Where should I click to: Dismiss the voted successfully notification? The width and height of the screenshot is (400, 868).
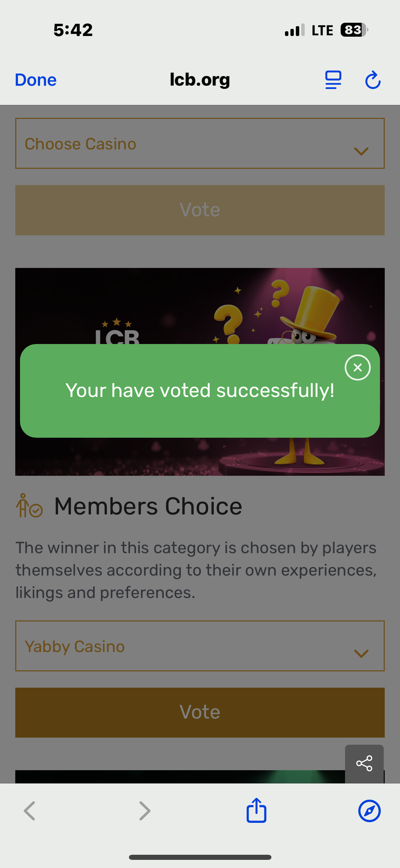point(357,367)
